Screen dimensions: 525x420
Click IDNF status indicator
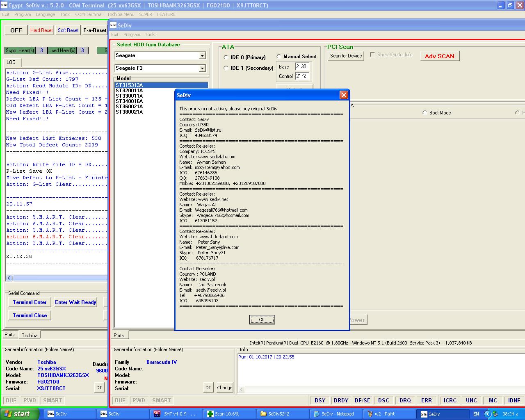[x=514, y=401]
